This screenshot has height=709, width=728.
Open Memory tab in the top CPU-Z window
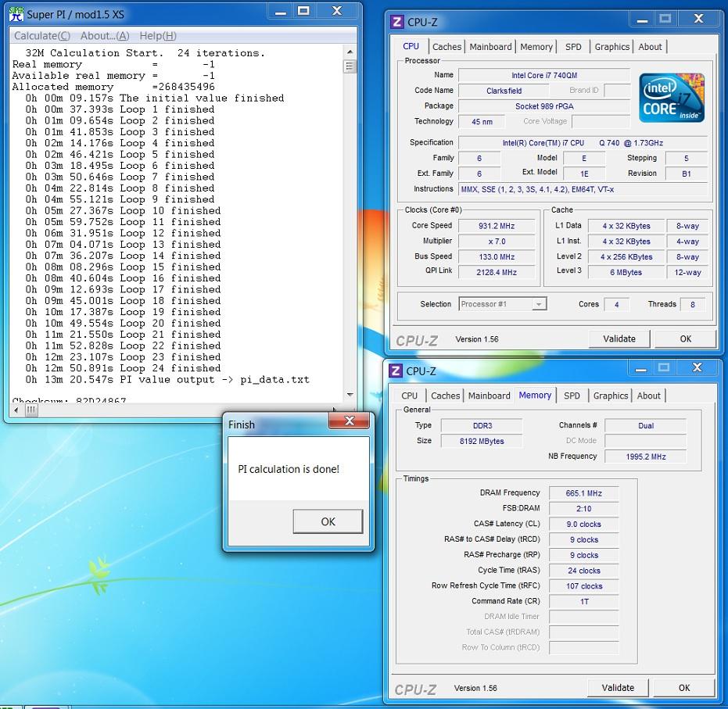[536, 47]
